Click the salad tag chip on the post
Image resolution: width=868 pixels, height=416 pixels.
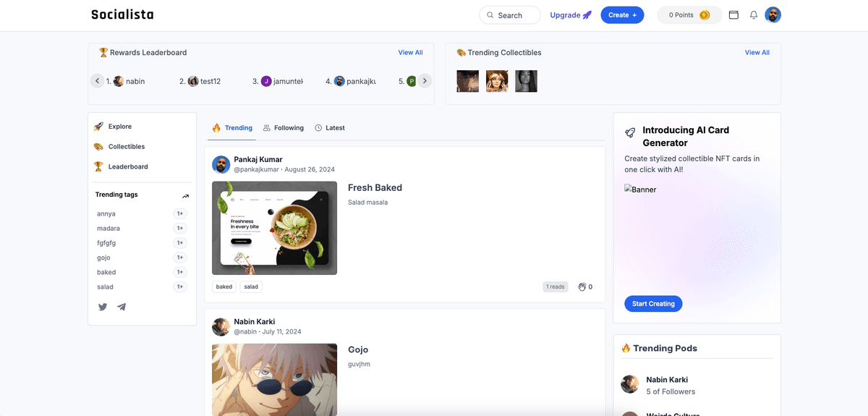click(x=251, y=287)
